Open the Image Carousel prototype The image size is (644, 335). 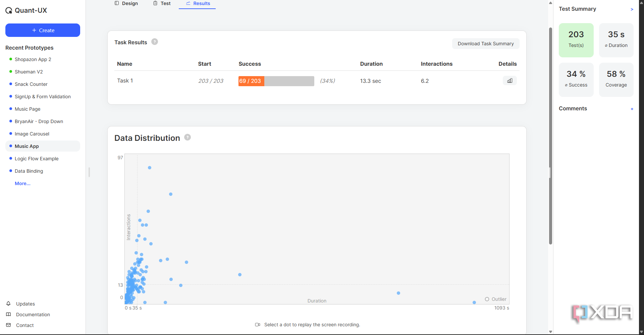click(x=32, y=134)
